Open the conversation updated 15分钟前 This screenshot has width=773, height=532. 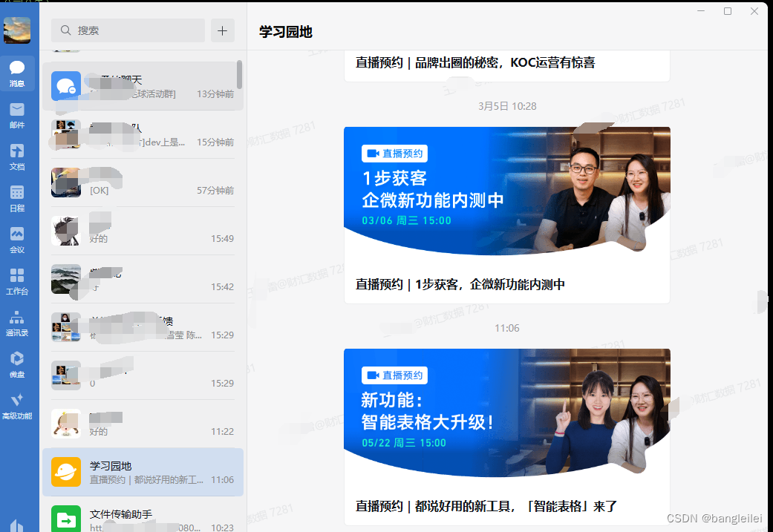pos(143,134)
